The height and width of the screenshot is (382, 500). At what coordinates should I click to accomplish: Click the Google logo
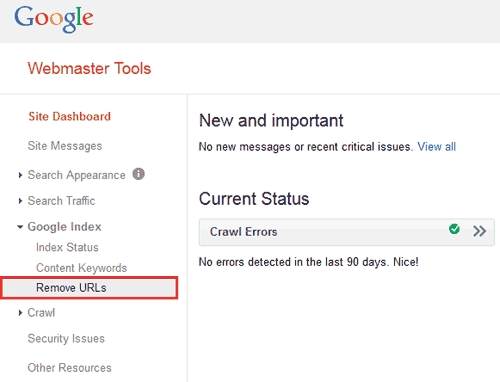tap(54, 19)
